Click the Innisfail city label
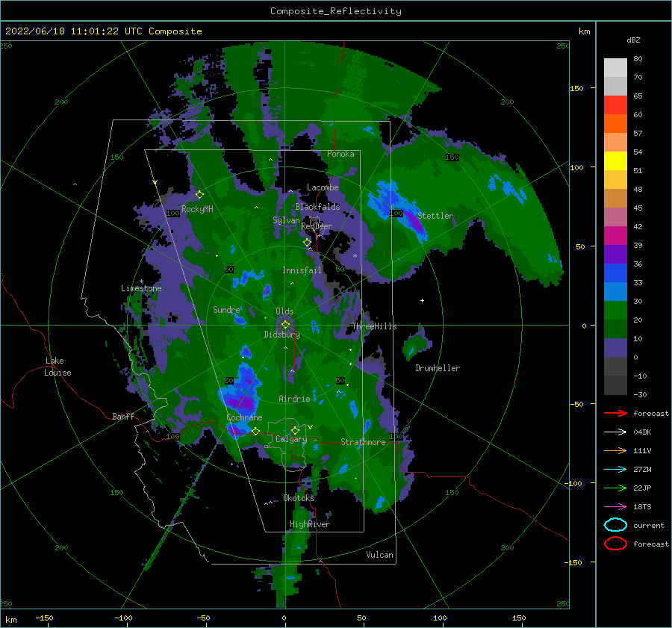Viewport: 672px width, 628px height. [x=302, y=270]
